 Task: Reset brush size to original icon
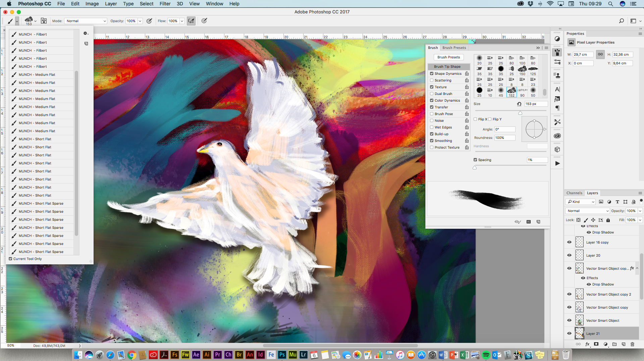click(519, 104)
